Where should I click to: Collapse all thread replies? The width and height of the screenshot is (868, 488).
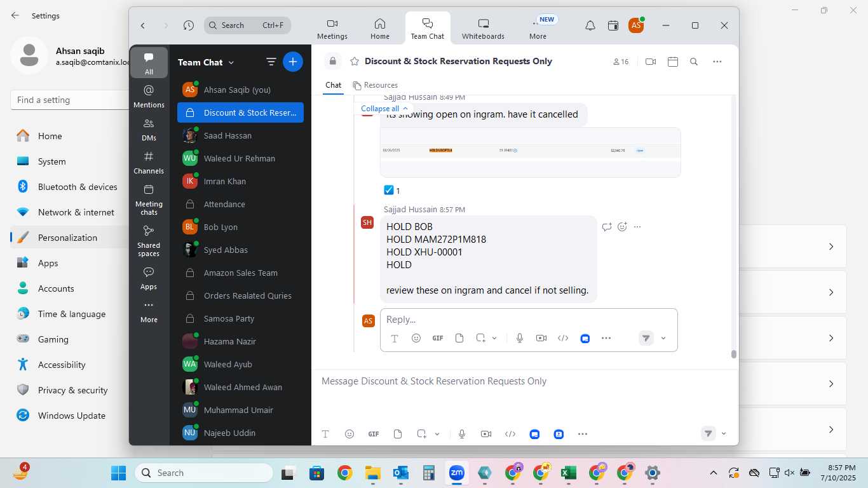click(x=384, y=109)
